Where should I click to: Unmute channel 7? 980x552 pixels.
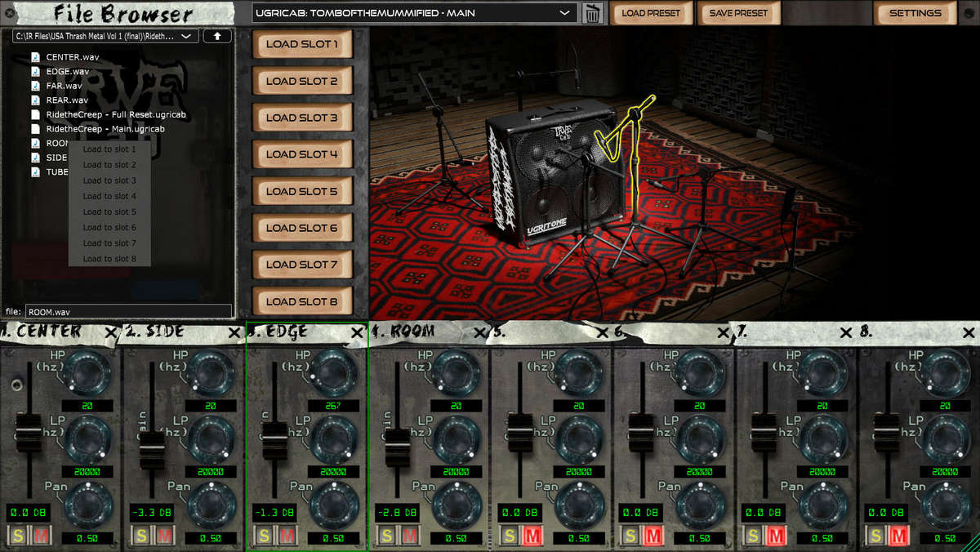tap(777, 536)
